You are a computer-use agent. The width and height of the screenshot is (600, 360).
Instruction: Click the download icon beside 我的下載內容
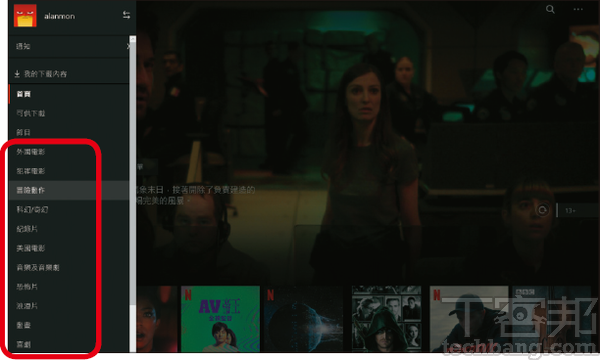[17, 74]
